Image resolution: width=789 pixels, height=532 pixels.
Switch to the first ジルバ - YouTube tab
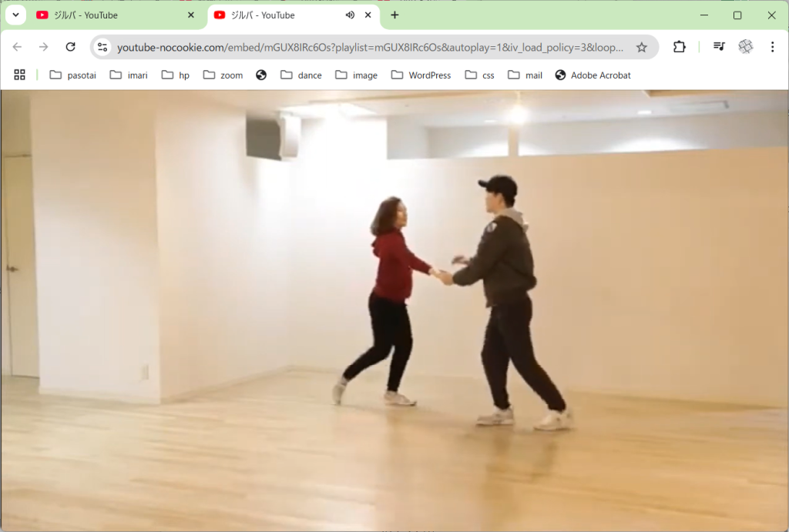point(116,15)
